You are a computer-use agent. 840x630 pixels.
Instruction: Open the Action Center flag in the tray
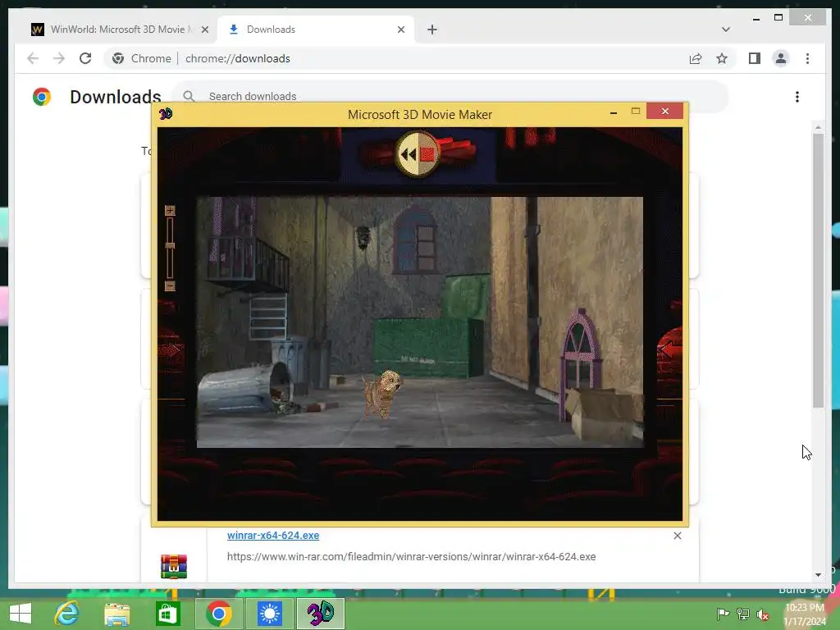723,614
